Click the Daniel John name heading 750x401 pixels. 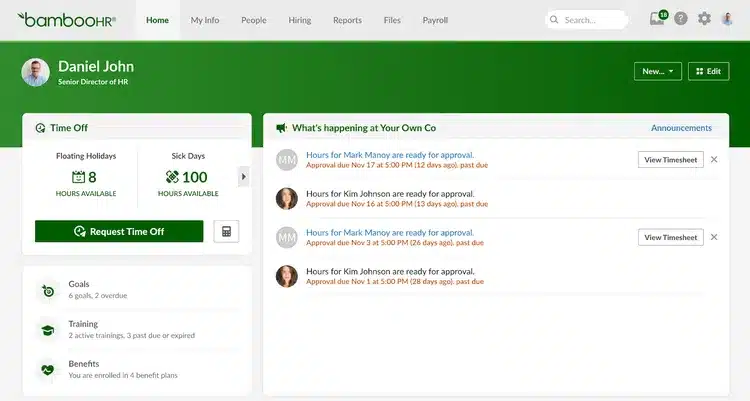tap(96, 67)
